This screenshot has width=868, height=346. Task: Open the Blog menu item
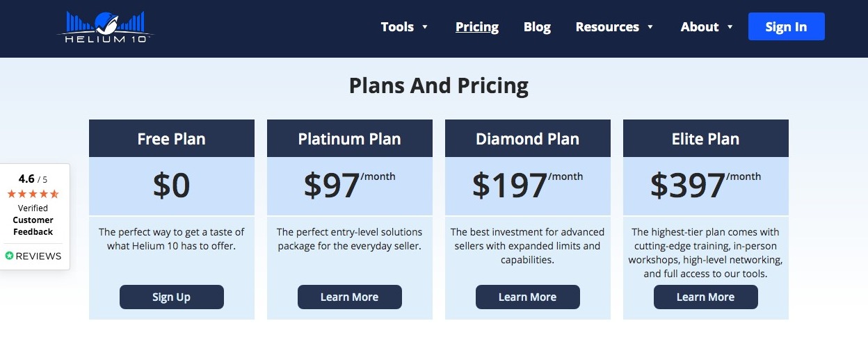pos(537,27)
